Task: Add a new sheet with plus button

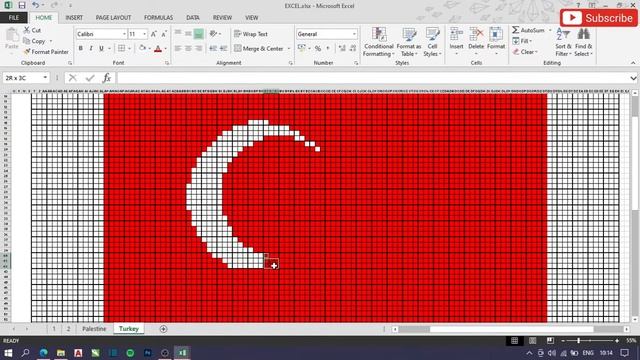Action: 163,329
